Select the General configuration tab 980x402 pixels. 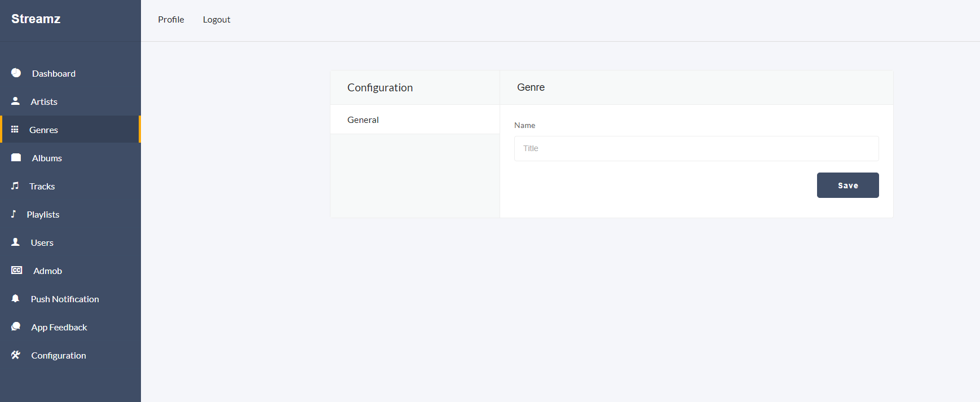(363, 120)
